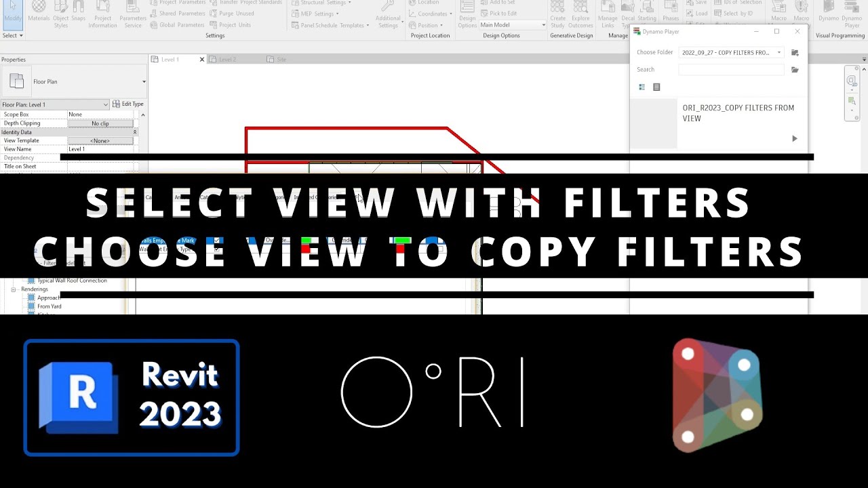Click Pick to Edit
868x488 pixels.
[498, 13]
